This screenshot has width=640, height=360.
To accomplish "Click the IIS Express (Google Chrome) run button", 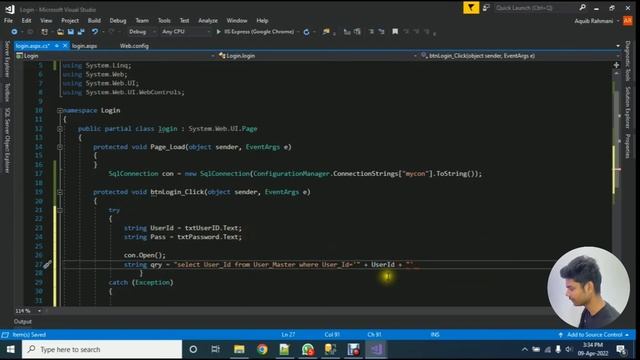I will pos(255,31).
